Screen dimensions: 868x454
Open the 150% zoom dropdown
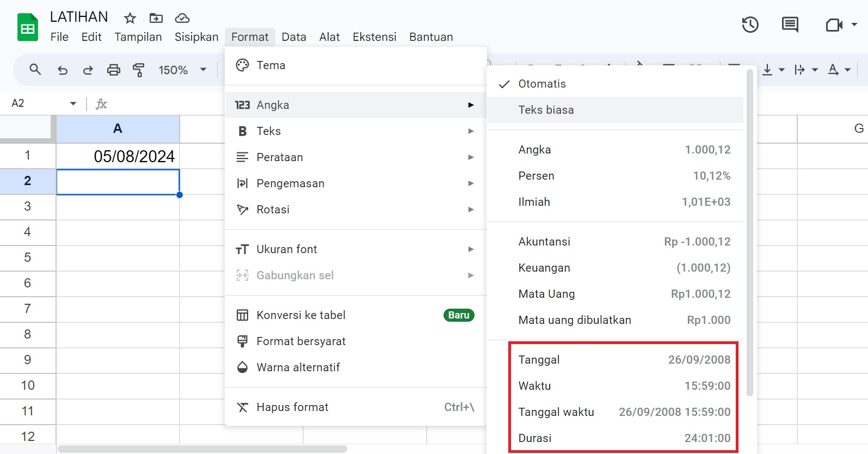(182, 70)
